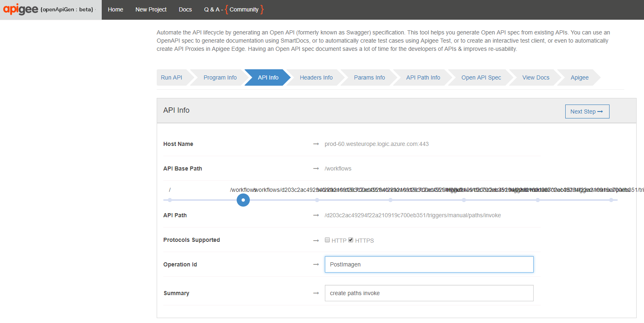Click the Next Step button
644x323 pixels.
click(587, 111)
